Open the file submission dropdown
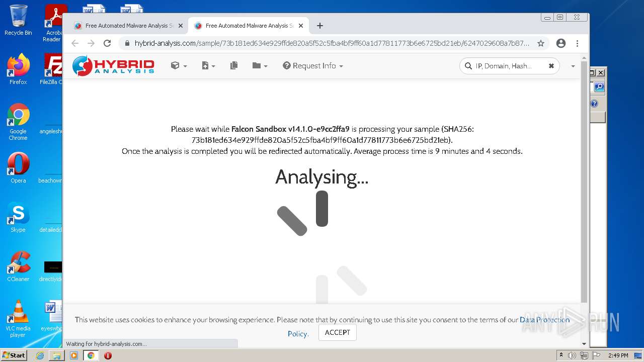 (x=208, y=66)
